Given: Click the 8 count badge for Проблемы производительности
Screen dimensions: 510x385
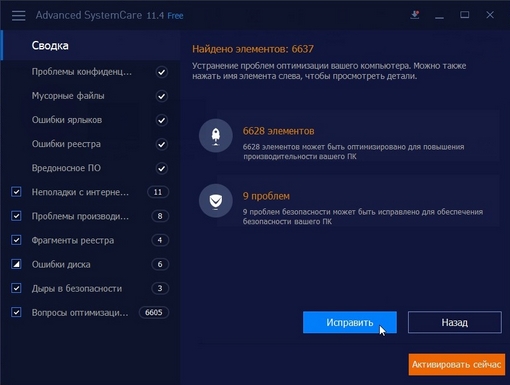Looking at the screenshot, I should (160, 216).
